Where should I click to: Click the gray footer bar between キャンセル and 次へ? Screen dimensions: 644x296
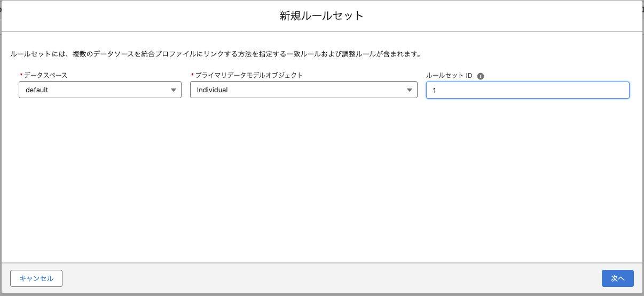(x=331, y=278)
